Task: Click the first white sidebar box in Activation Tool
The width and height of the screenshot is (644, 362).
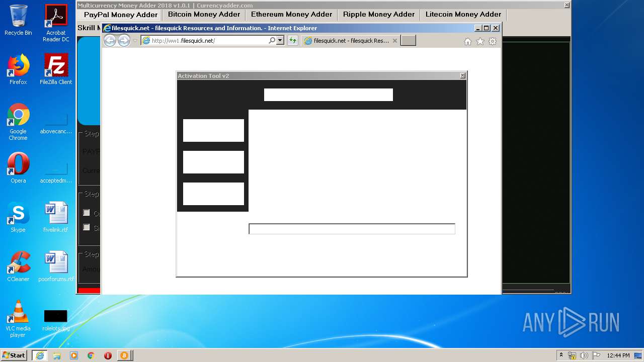Action: [213, 130]
